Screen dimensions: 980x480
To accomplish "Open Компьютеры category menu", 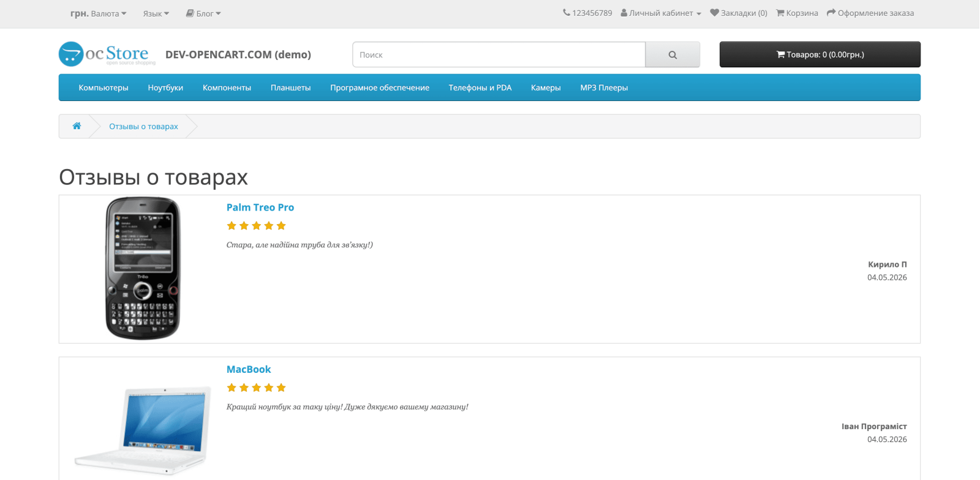I will pos(104,88).
